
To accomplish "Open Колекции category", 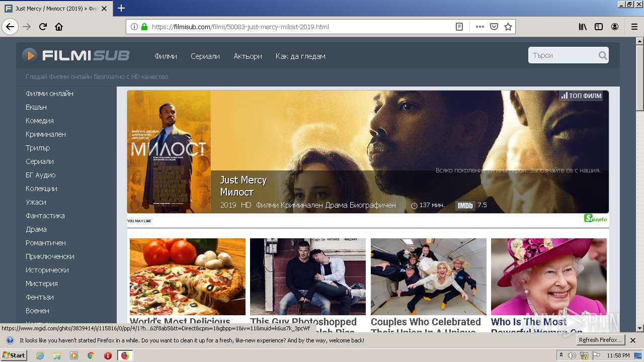I will (41, 189).
